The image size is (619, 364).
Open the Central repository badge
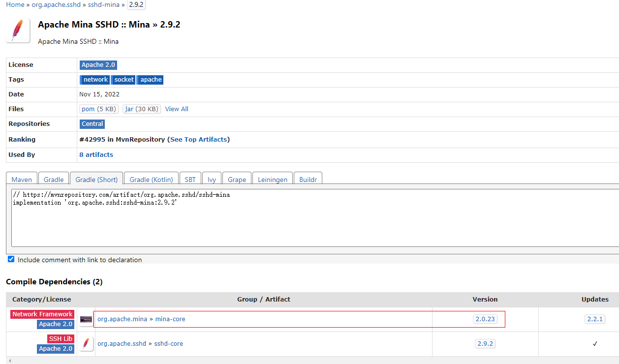click(x=93, y=124)
